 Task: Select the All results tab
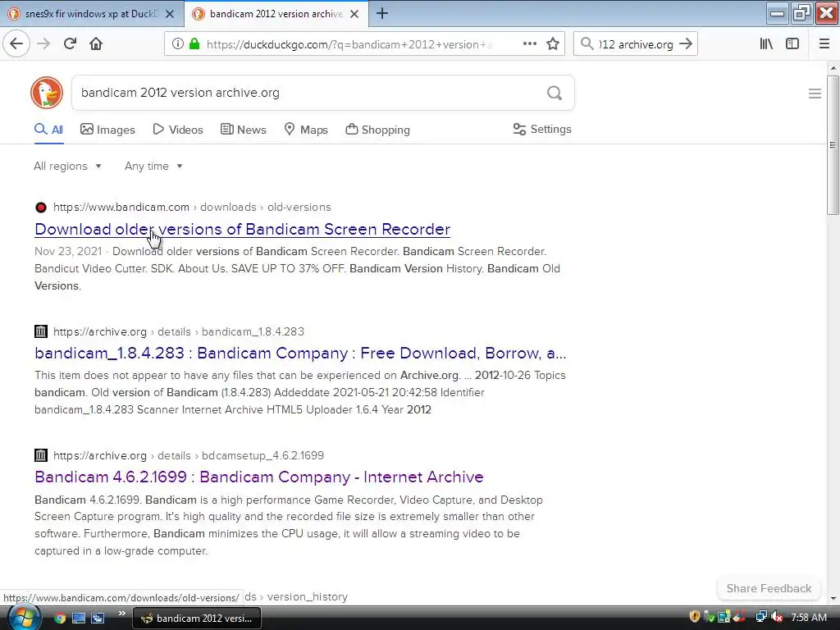click(x=48, y=130)
